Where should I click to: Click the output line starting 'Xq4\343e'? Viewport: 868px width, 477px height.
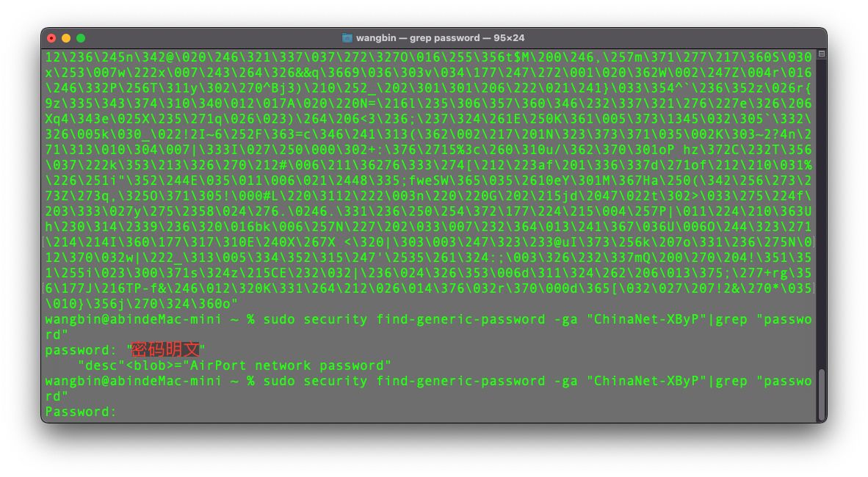[x=428, y=119]
